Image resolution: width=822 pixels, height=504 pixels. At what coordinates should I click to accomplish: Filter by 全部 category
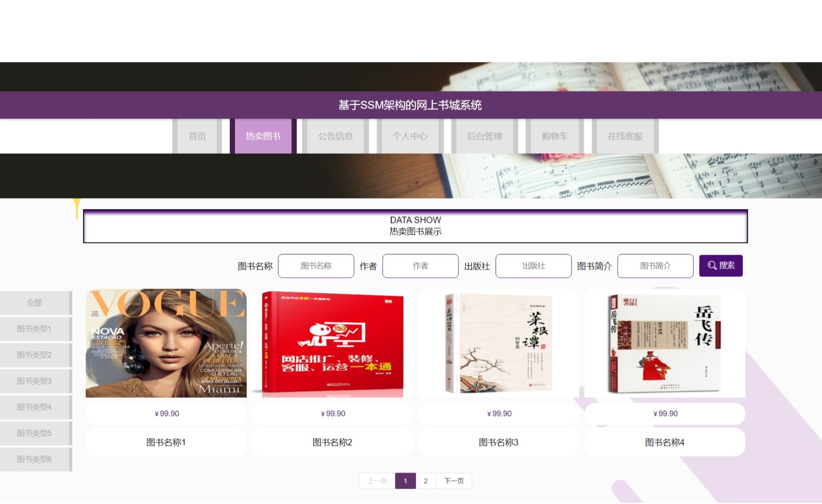click(x=35, y=303)
